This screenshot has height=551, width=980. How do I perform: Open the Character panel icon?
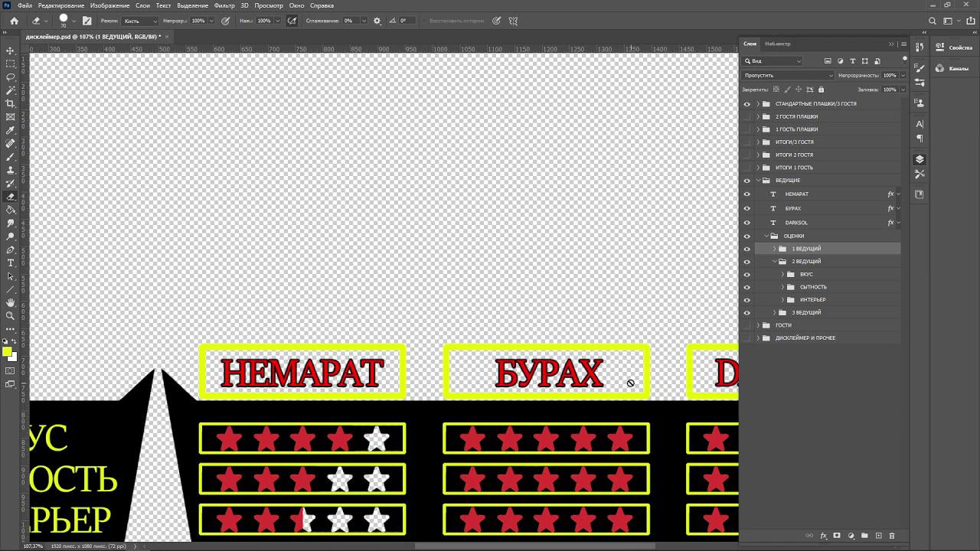[920, 123]
